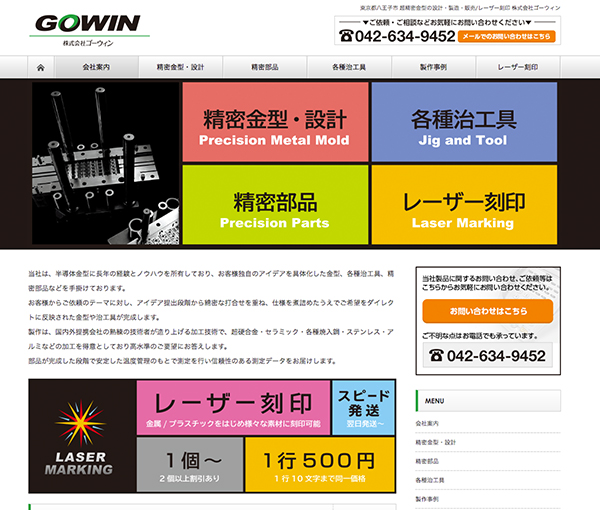Select the red Precision Metal Mold tile
This screenshot has height=510, width=600.
[276, 122]
